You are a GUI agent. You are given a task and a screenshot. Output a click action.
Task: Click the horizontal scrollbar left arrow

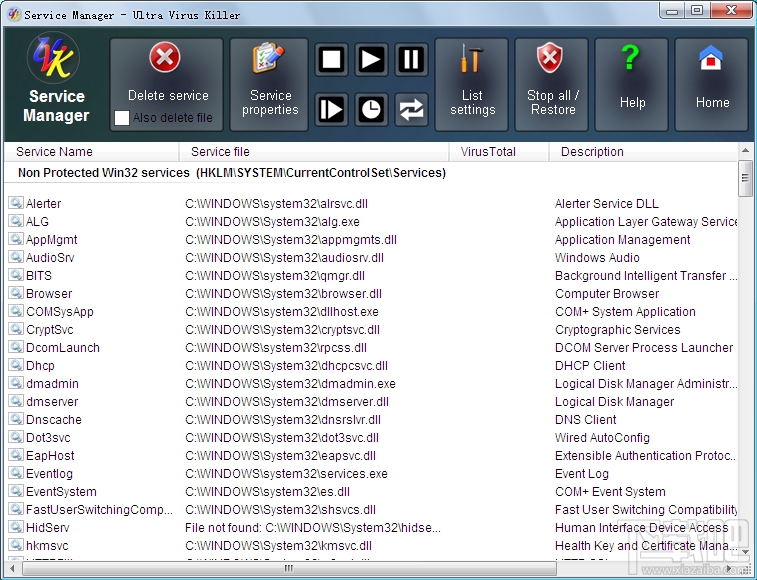[13, 568]
